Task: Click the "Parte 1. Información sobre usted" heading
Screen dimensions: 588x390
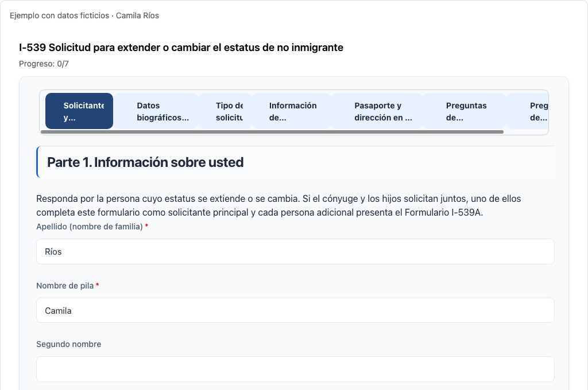Action: pos(145,162)
